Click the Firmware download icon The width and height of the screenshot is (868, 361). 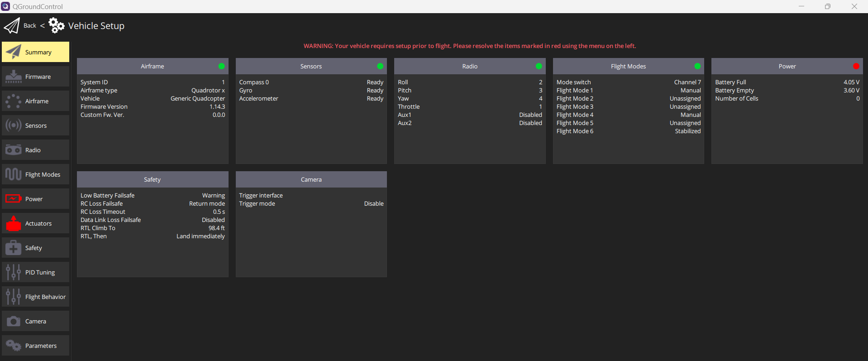point(14,77)
